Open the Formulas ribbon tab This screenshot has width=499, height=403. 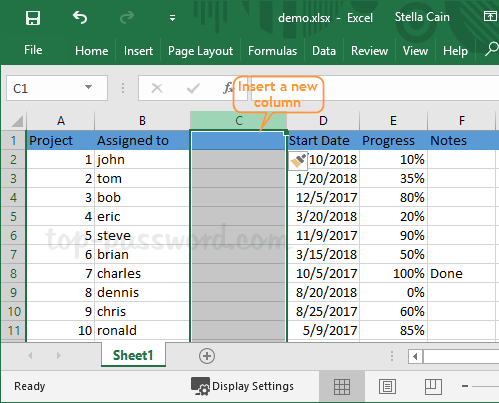click(x=272, y=51)
